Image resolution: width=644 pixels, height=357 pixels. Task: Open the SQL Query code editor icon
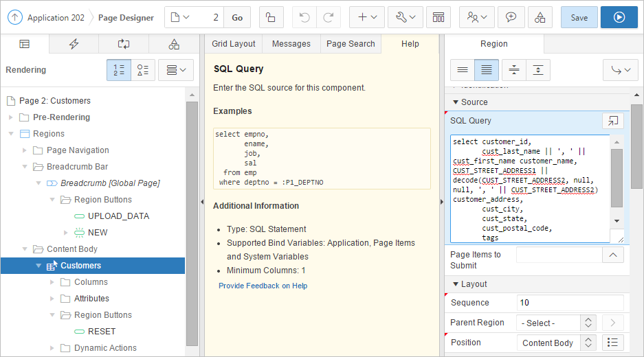tap(612, 121)
